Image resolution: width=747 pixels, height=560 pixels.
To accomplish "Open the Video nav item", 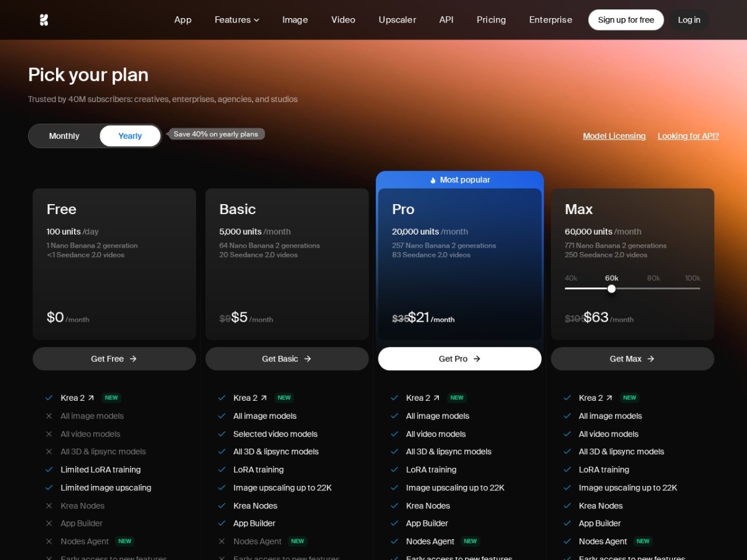I will coord(343,20).
